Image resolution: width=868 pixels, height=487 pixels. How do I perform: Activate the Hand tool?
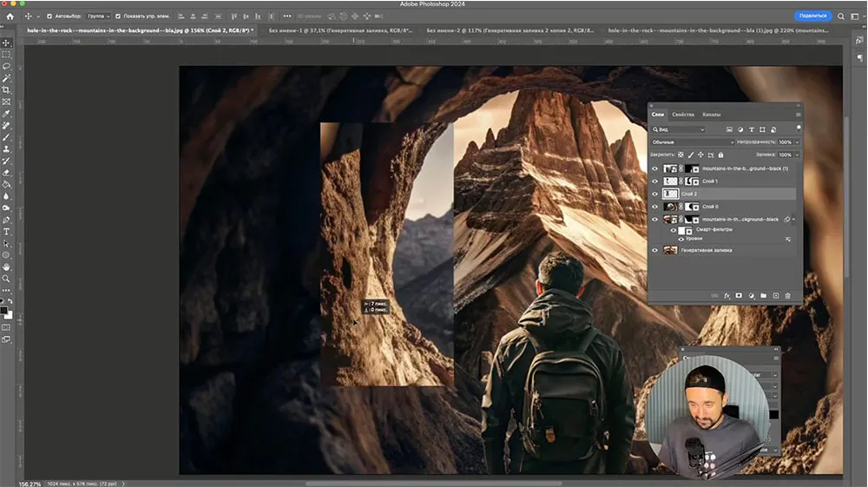pyautogui.click(x=6, y=267)
